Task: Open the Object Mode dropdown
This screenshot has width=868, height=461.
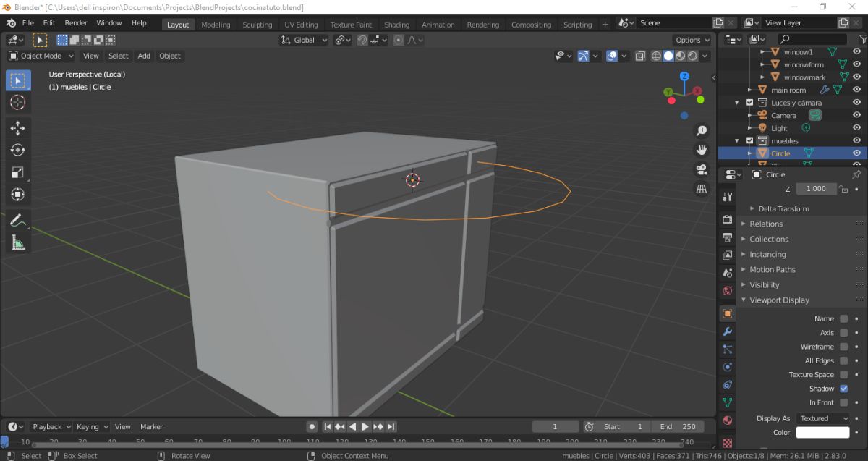Action: (x=42, y=56)
